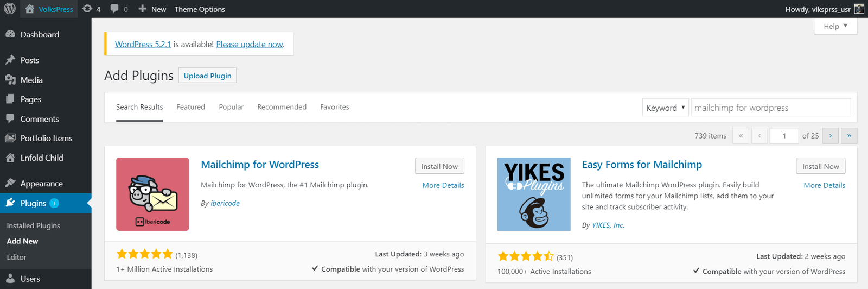Go to first page of results
Image resolution: width=868 pixels, height=289 pixels.
coord(741,136)
